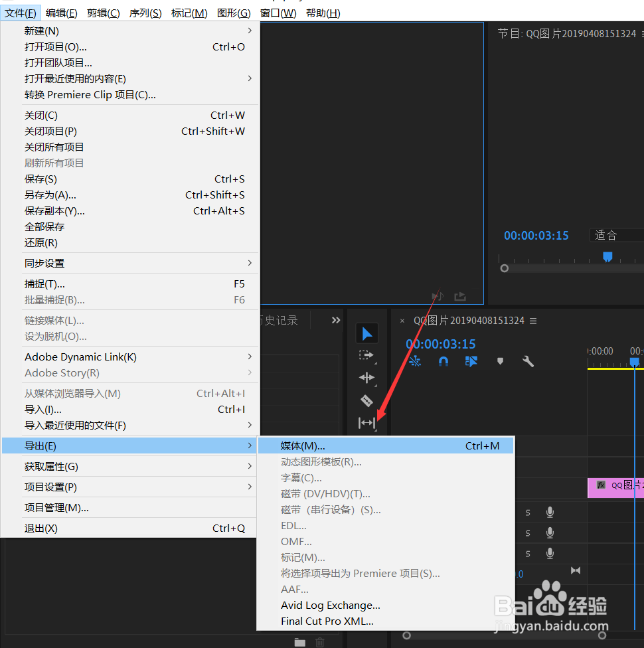Click the trash delete icon
Image resolution: width=644 pixels, height=648 pixels.
click(320, 642)
